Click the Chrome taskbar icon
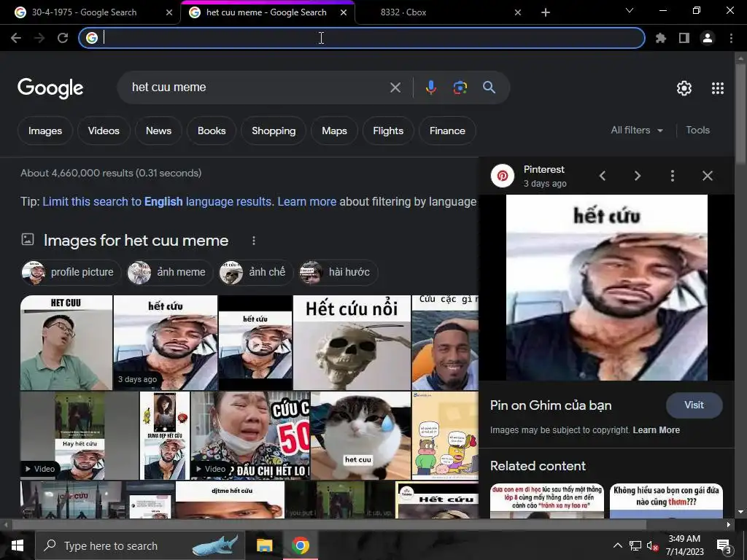Image resolution: width=747 pixels, height=560 pixels. click(x=300, y=545)
